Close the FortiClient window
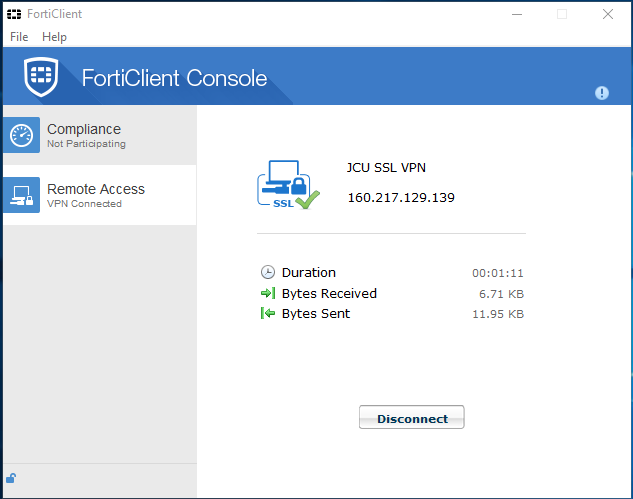Screen dimensions: 633x499 tap(608, 14)
